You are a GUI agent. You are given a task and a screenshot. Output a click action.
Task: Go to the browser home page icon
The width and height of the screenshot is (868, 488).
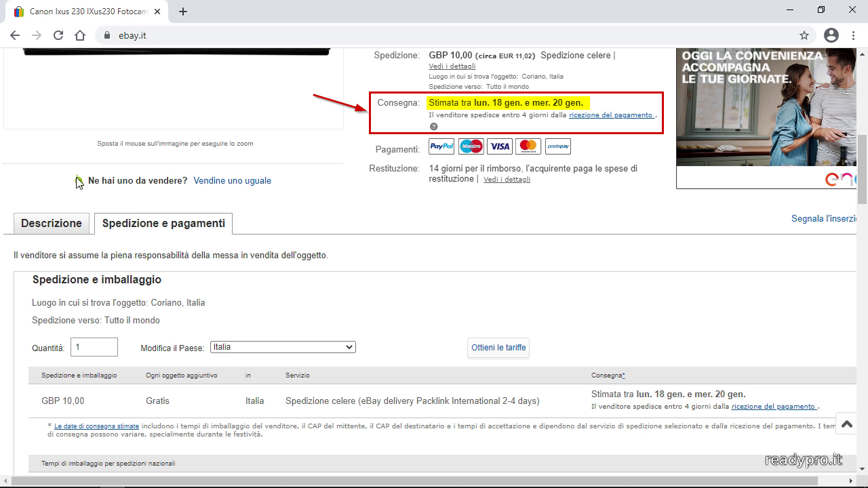coord(80,35)
